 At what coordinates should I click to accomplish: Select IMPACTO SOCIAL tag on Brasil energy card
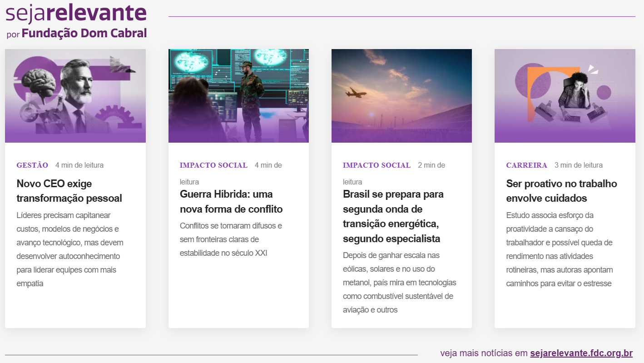(x=376, y=165)
